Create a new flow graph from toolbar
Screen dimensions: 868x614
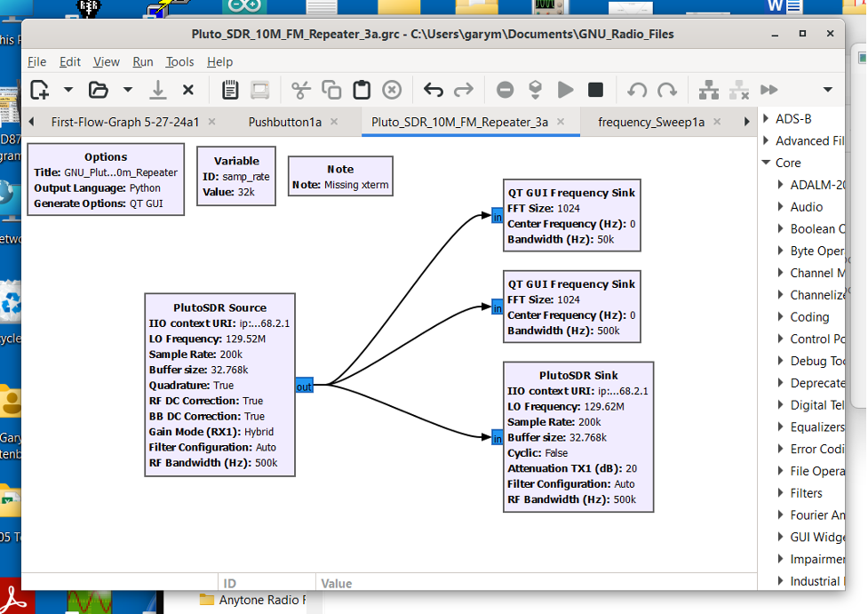(40, 90)
